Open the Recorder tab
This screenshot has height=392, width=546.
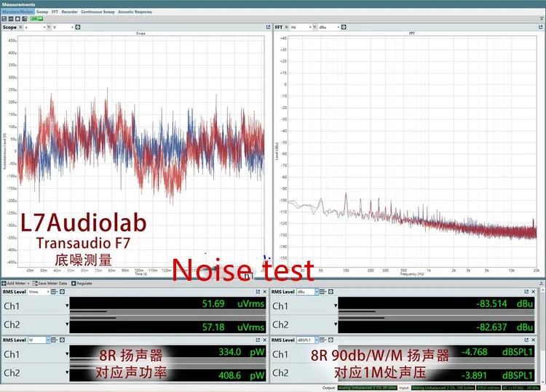click(x=70, y=12)
